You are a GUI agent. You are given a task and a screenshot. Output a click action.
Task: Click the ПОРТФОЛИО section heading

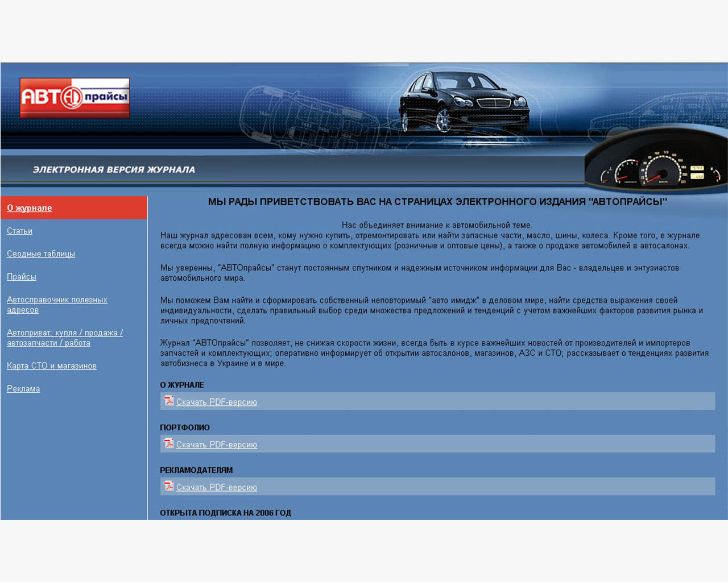[185, 427]
